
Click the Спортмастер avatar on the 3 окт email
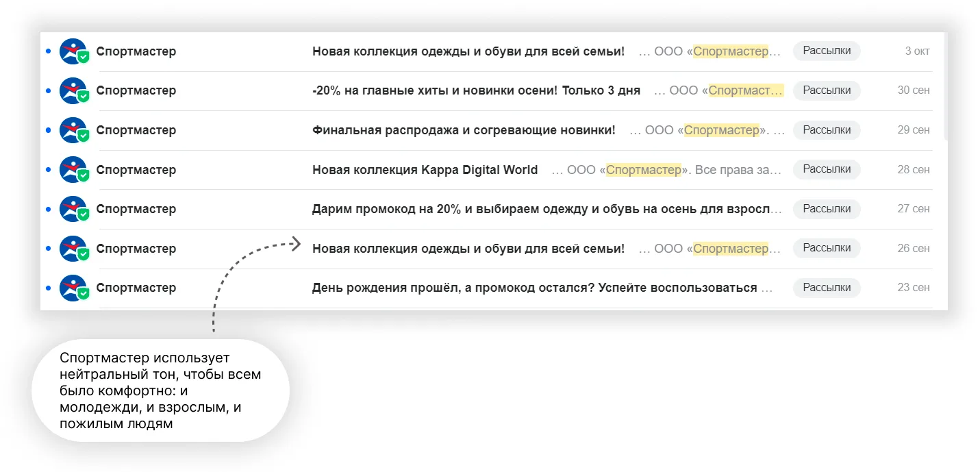coord(73,51)
